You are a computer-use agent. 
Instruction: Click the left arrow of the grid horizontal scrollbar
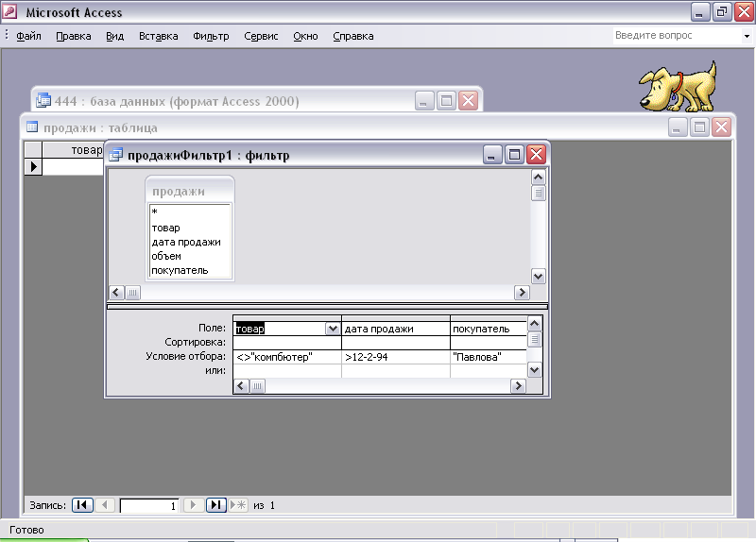(x=242, y=386)
